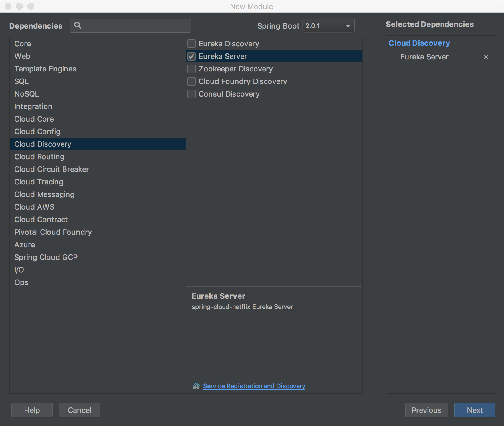Click the Zookeeper Discovery label
The height and width of the screenshot is (426, 504).
tap(236, 69)
